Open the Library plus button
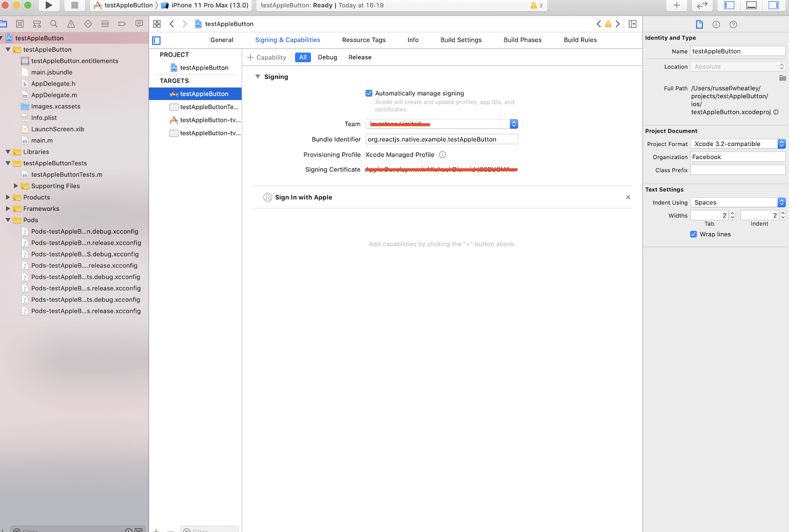Viewport: 789px width, 532px height. (676, 6)
